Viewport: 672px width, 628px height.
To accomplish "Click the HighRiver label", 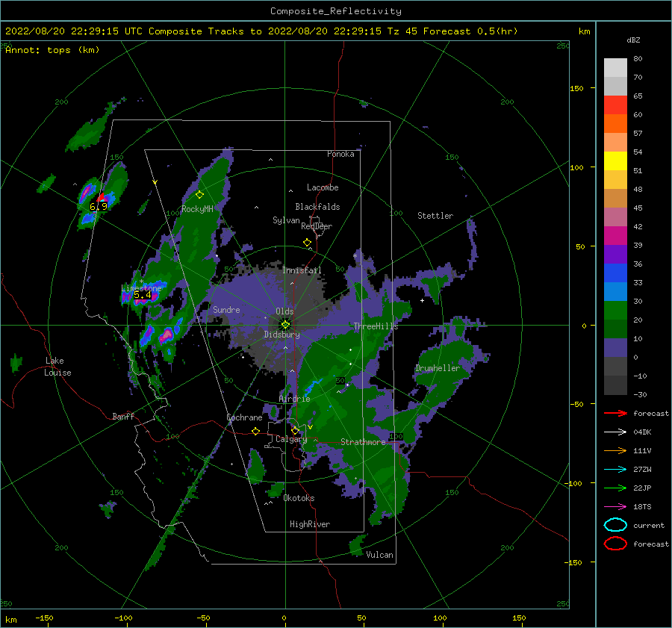I will click(310, 524).
